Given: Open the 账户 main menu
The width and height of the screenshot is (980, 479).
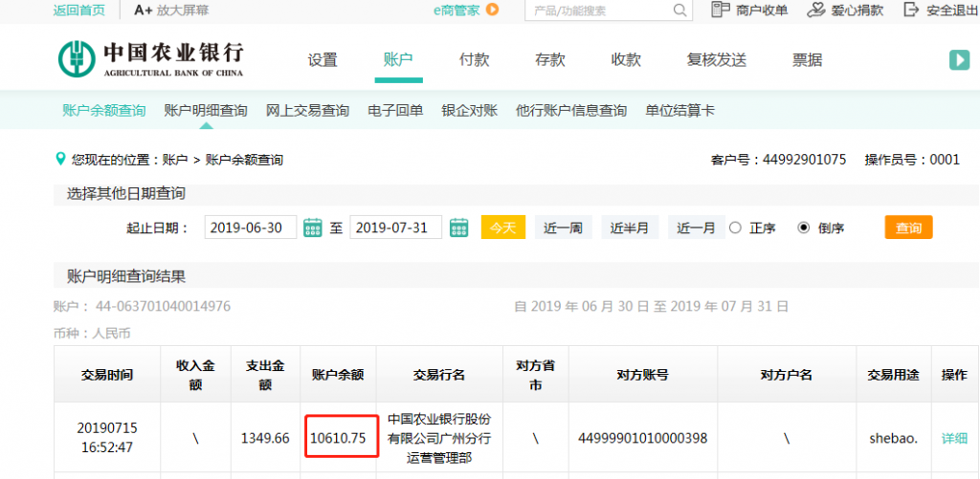Looking at the screenshot, I should [x=397, y=59].
